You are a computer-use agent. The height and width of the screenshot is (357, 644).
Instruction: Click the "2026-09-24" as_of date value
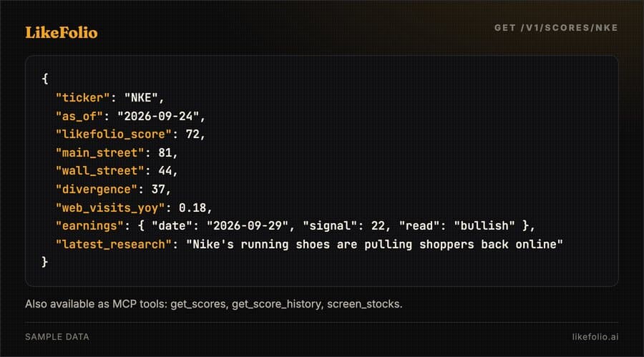(158, 117)
